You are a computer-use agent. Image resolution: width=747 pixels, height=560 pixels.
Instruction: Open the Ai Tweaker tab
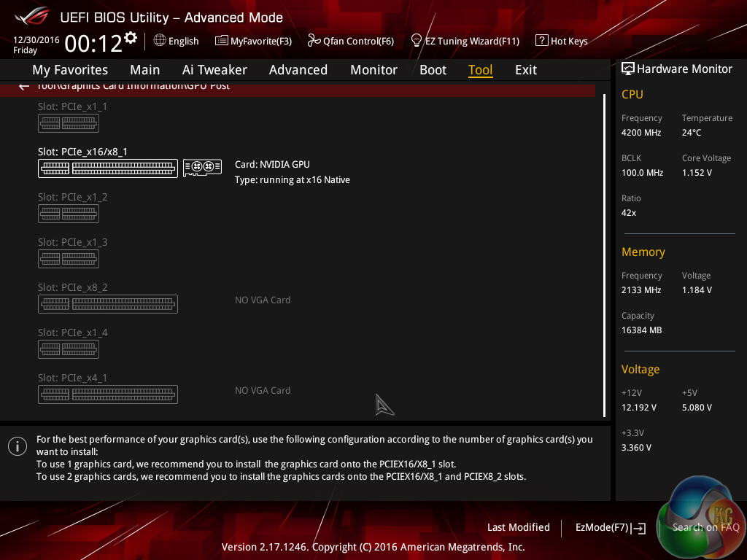click(214, 70)
